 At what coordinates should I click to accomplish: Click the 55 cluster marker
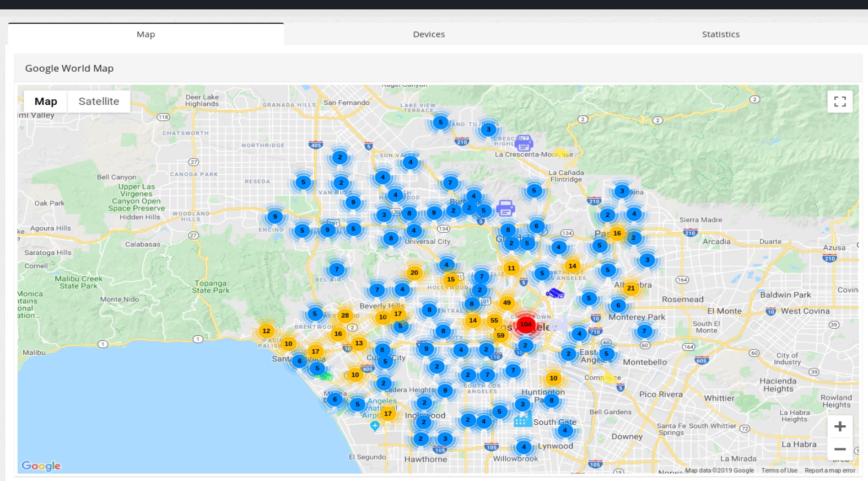494,320
